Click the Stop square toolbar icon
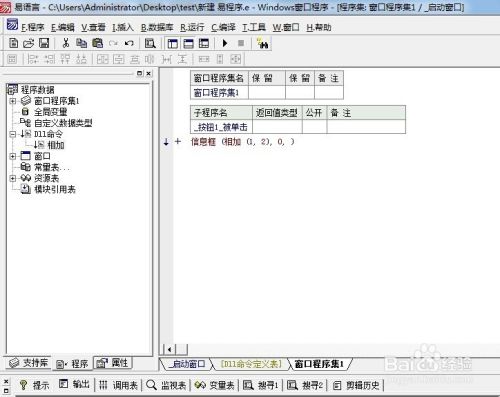 pyautogui.click(x=241, y=43)
